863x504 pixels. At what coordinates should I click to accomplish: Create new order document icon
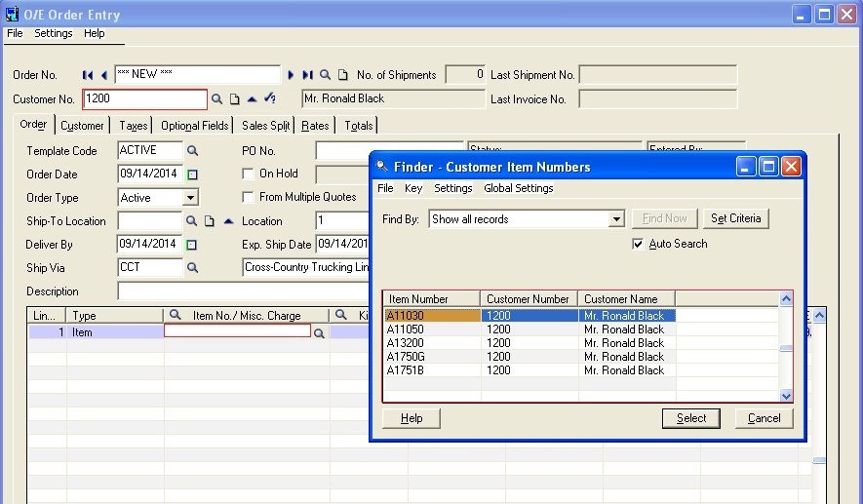(x=343, y=74)
